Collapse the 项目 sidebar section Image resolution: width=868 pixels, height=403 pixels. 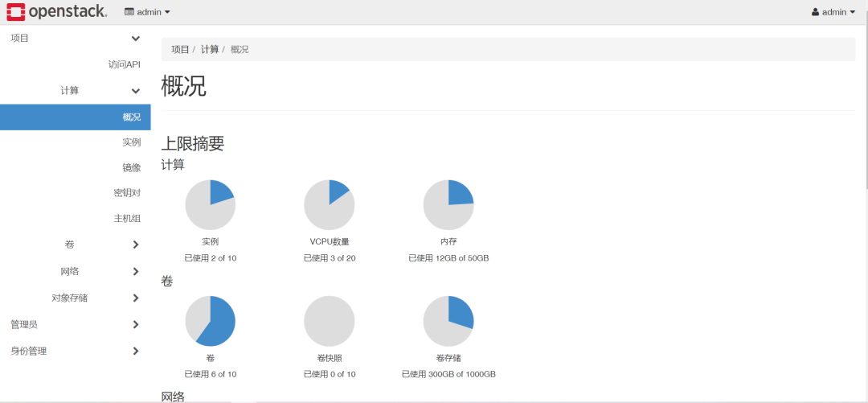click(75, 39)
